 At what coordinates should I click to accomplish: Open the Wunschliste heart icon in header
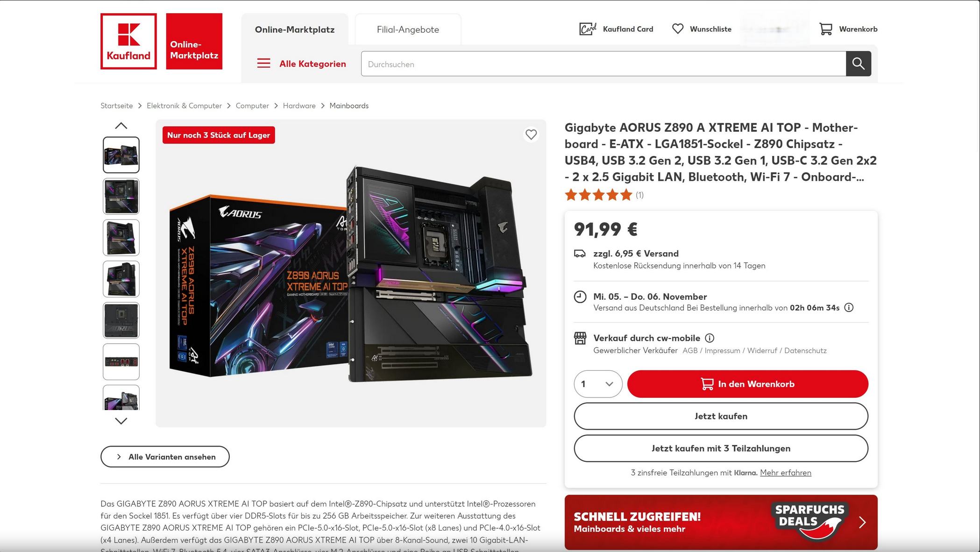click(677, 29)
